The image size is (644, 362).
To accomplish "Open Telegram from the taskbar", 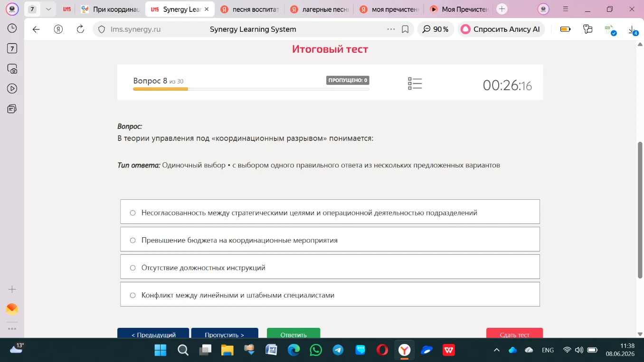I will click(338, 350).
